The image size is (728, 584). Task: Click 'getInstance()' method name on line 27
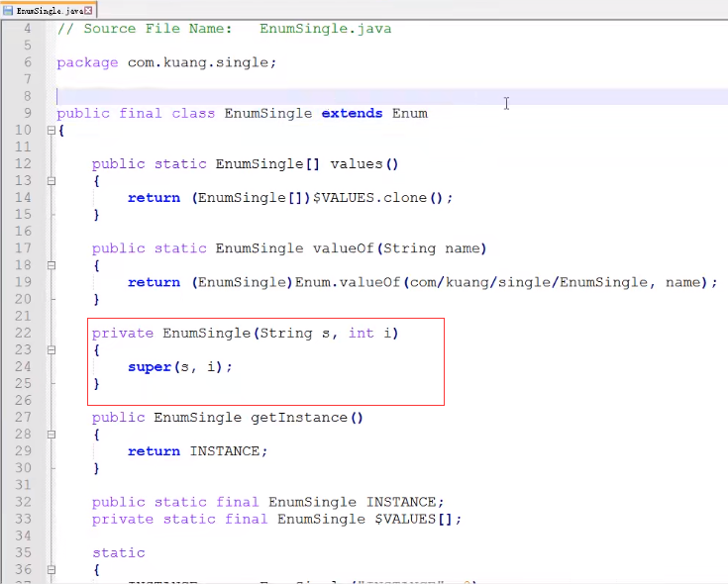[x=307, y=418]
